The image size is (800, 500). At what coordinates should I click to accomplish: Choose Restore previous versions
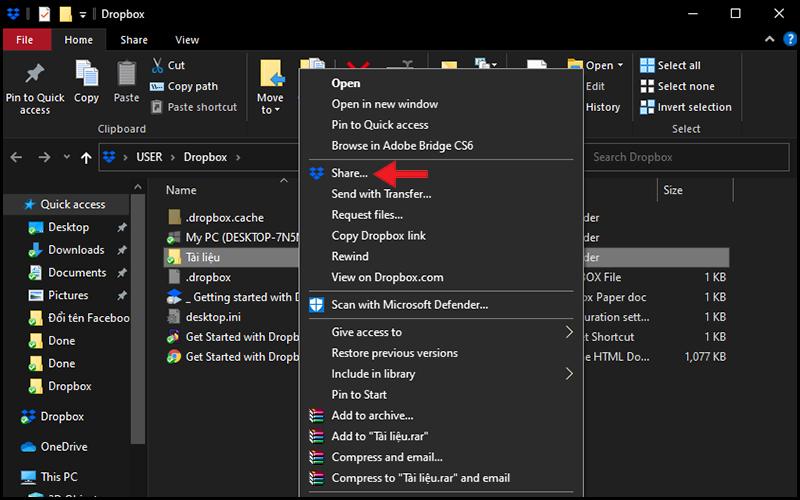click(394, 353)
